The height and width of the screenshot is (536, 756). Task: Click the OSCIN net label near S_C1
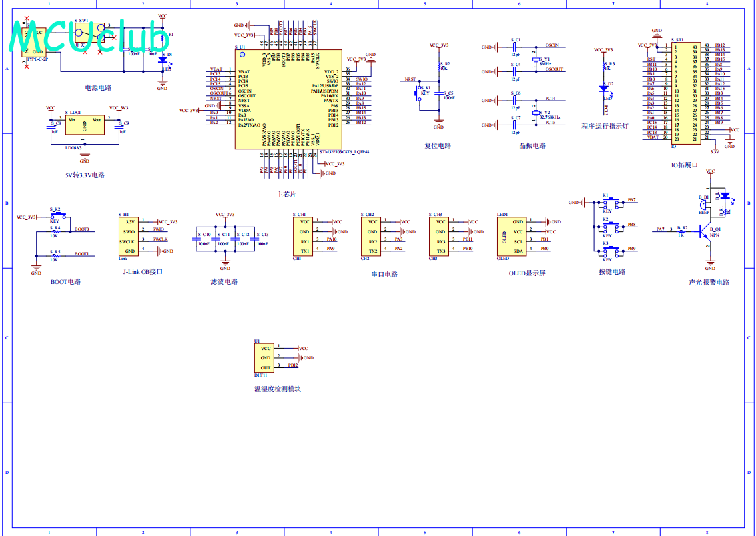point(552,45)
